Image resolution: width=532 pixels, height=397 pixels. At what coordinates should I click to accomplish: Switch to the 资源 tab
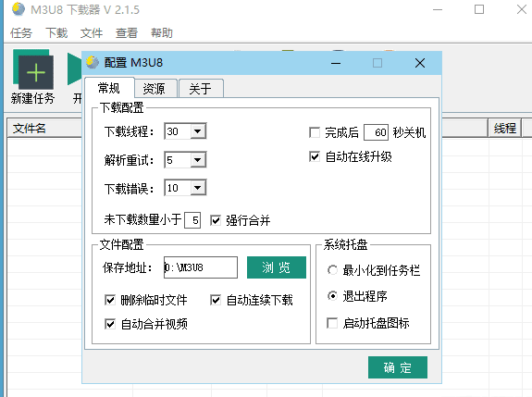click(x=155, y=89)
